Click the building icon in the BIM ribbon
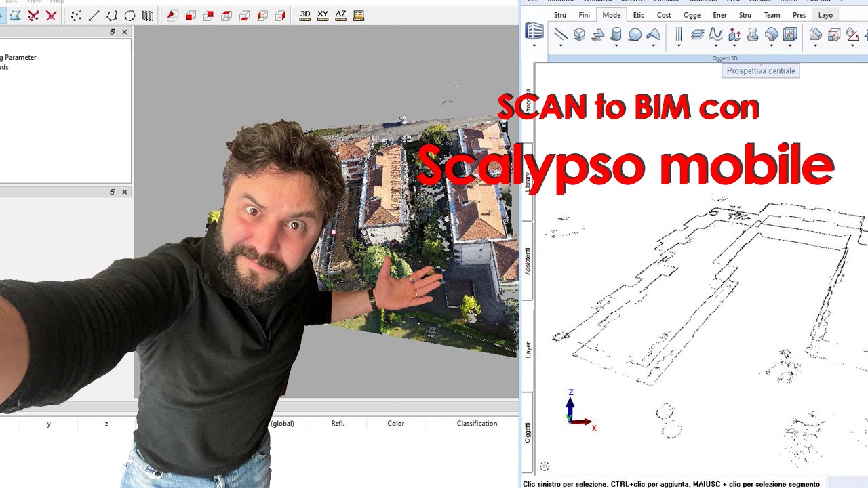Image resolution: width=868 pixels, height=488 pixels. [x=534, y=30]
